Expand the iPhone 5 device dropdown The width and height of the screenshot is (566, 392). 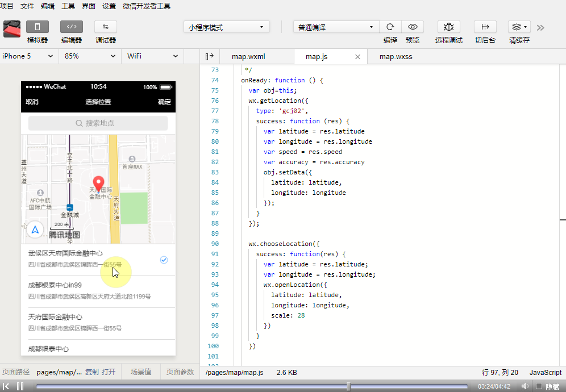(x=28, y=56)
